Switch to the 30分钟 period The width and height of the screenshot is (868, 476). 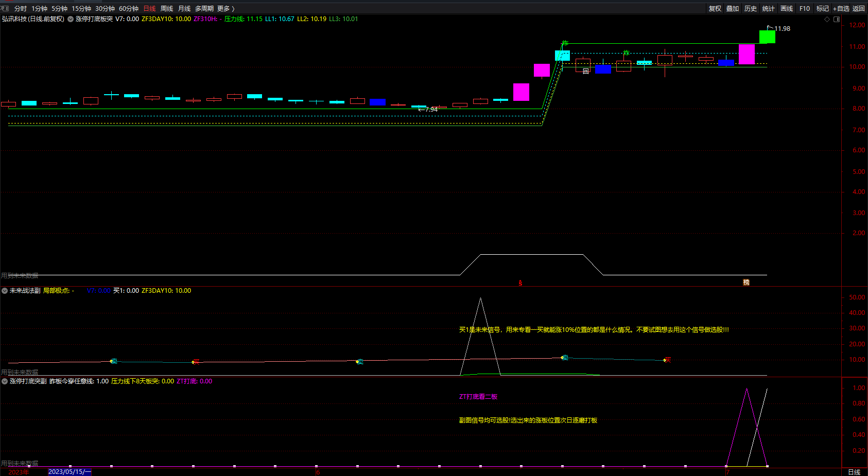coord(105,8)
